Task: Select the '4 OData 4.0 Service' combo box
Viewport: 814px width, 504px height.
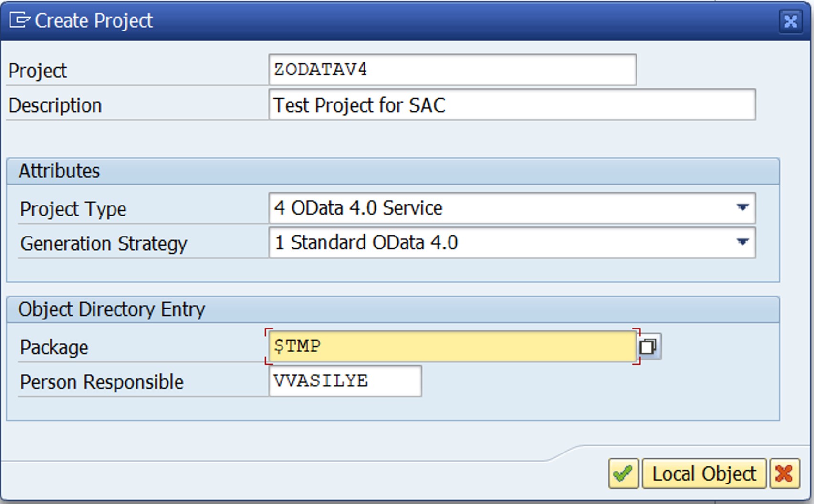Action: point(512,208)
